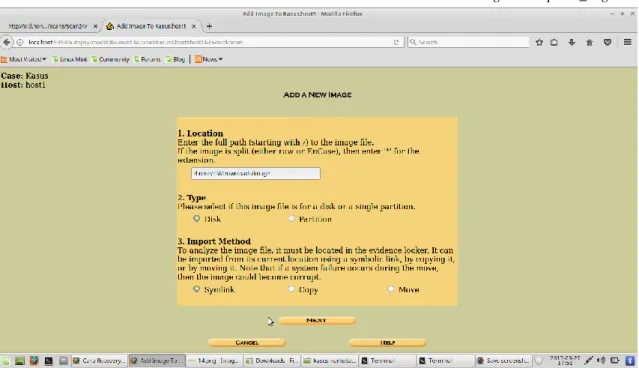This screenshot has height=368, width=639.
Task: Open the Forums bookmark
Action: click(x=147, y=59)
